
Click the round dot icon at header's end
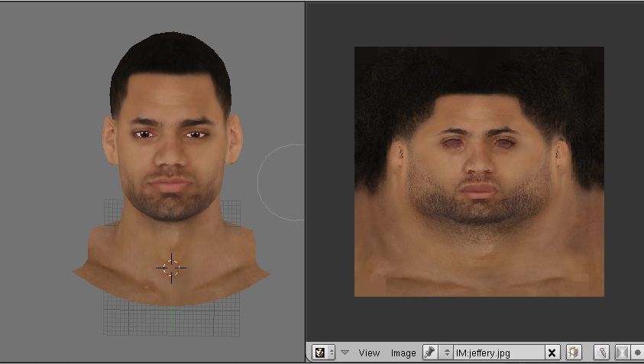click(x=638, y=353)
